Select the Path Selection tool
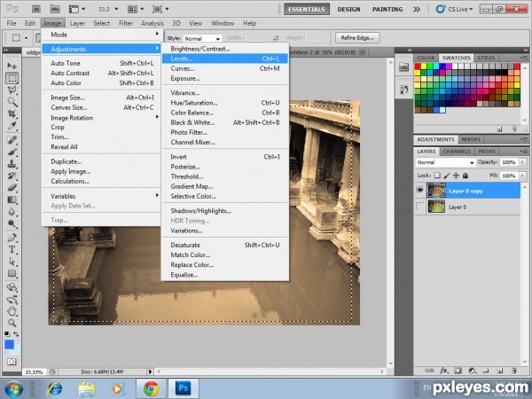This screenshot has height=399, width=532. coord(12,262)
